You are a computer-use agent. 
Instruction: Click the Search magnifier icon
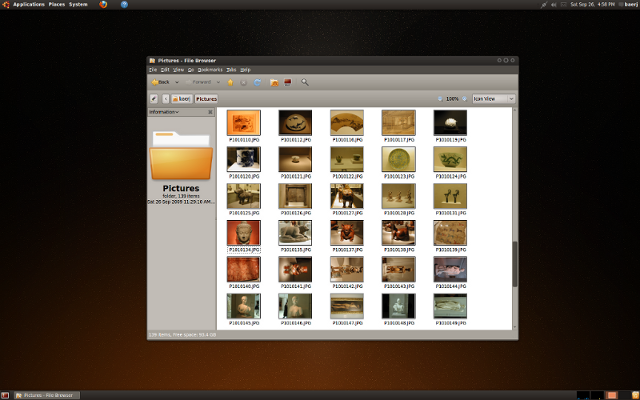(305, 82)
